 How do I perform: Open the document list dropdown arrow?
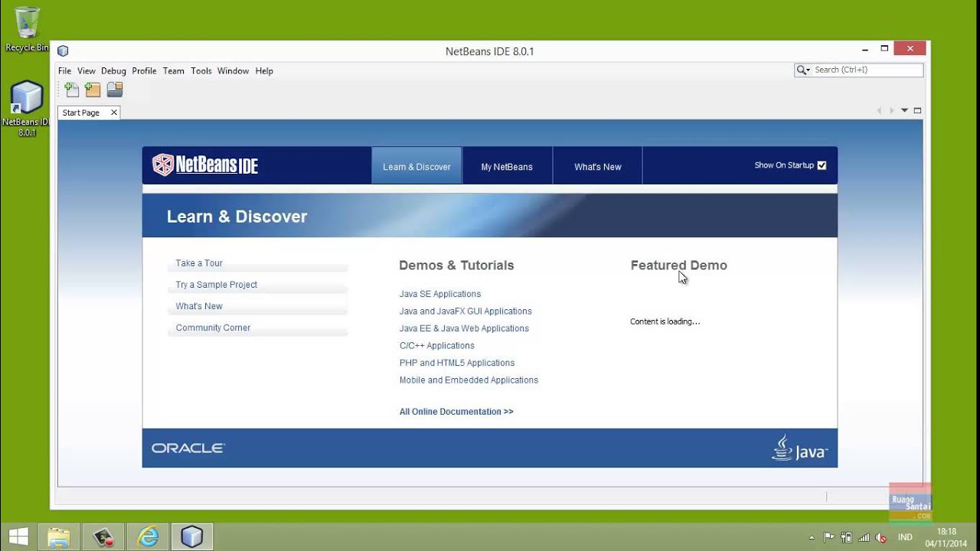(904, 111)
